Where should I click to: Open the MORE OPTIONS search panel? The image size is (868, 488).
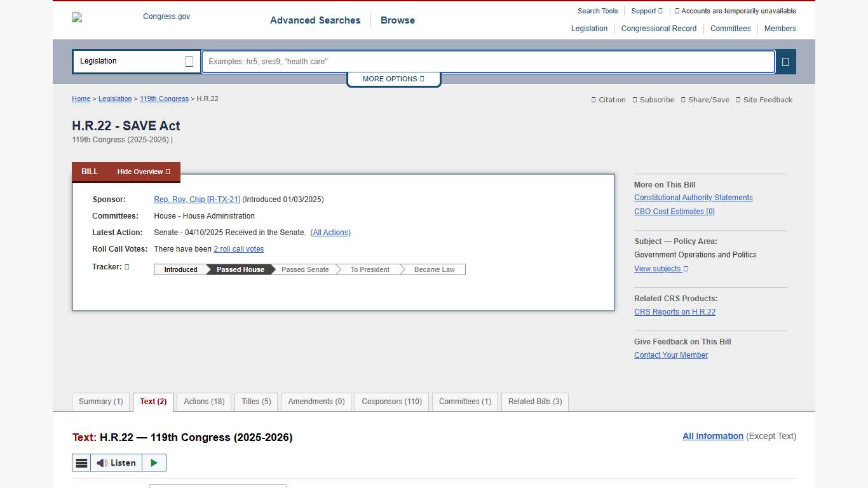pyautogui.click(x=393, y=79)
